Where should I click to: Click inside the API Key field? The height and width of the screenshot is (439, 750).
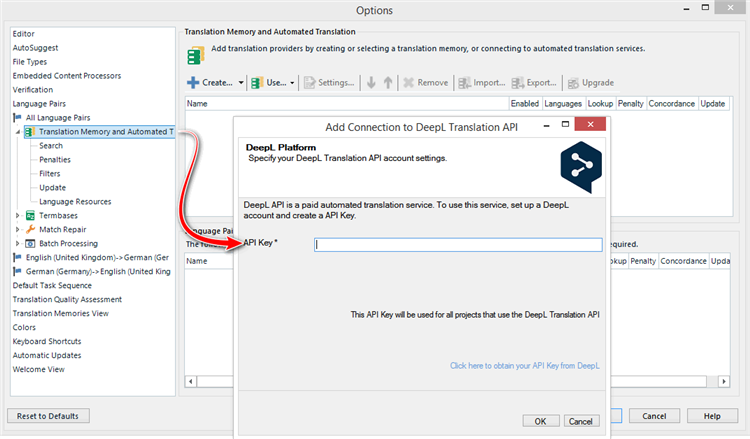457,244
